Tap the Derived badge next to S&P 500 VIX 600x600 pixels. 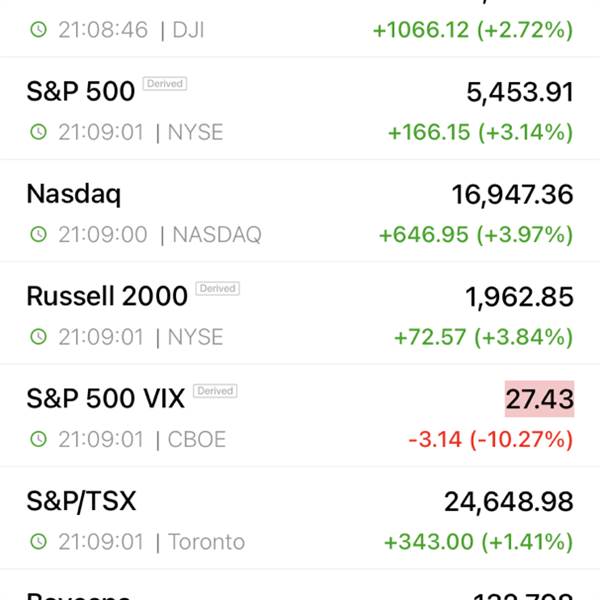(215, 391)
